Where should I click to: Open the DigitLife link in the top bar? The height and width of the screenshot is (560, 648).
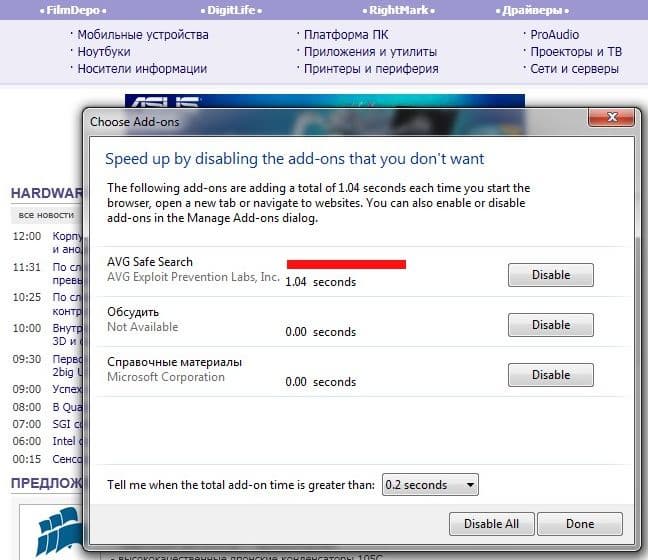click(231, 10)
